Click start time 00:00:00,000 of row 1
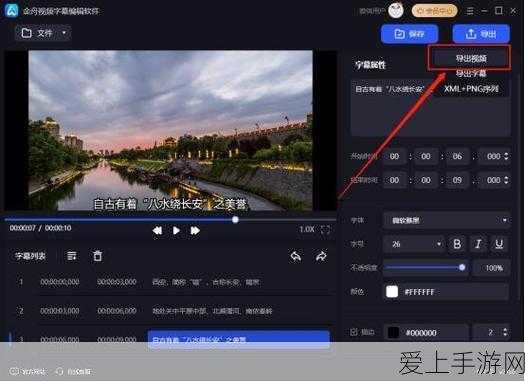This screenshot has width=525, height=382. click(x=60, y=282)
